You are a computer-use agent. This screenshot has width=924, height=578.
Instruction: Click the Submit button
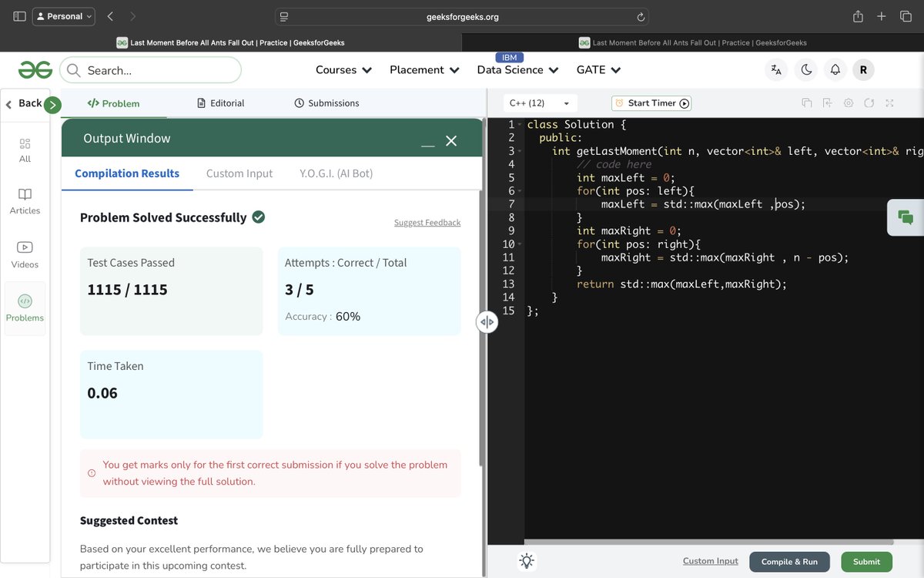coord(866,562)
